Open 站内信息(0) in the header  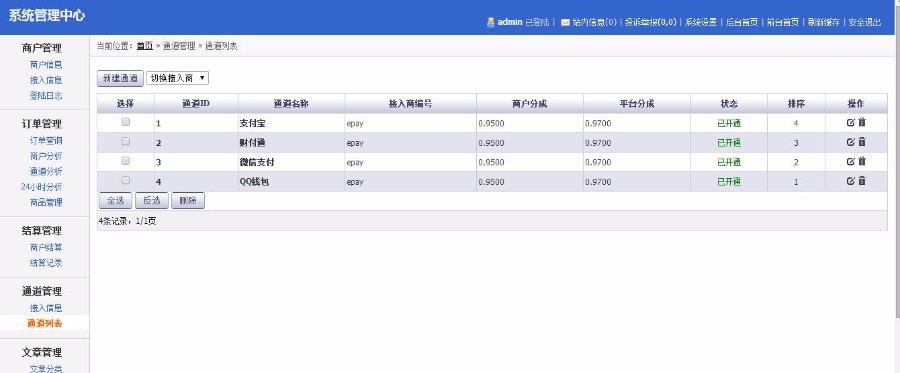click(x=594, y=22)
